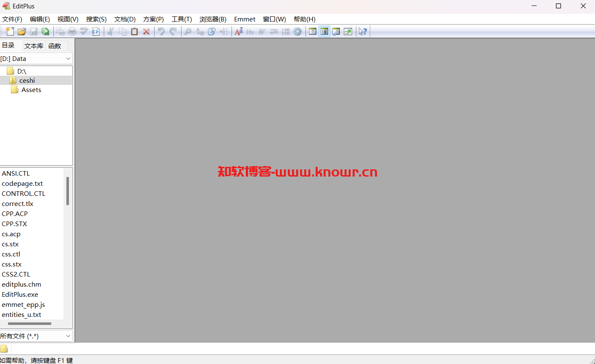Viewport: 595px width, 364px height.
Task: Open Print Preview from the toolbar
Action: 61,32
